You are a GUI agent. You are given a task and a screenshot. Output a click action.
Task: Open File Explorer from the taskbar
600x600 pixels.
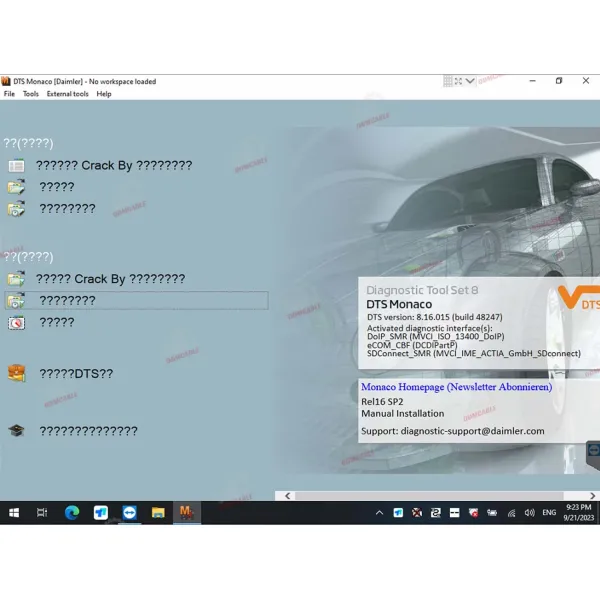pyautogui.click(x=158, y=513)
